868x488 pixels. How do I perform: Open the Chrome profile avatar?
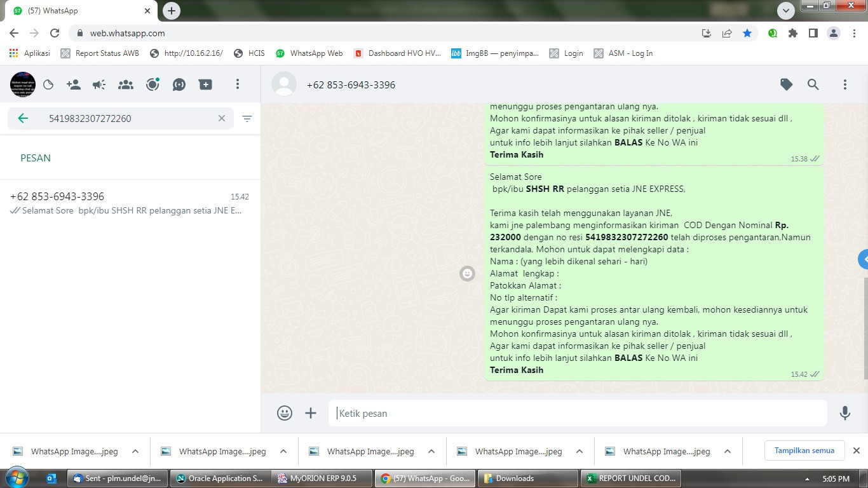pos(834,33)
